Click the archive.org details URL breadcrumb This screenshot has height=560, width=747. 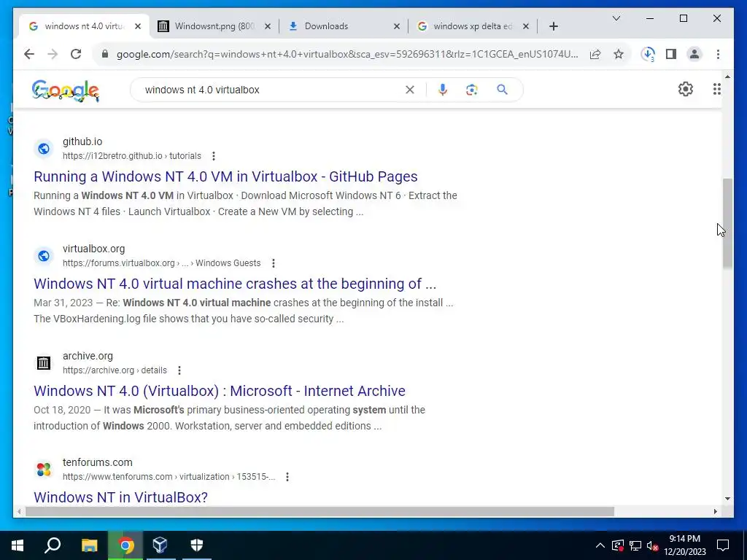[x=115, y=370]
